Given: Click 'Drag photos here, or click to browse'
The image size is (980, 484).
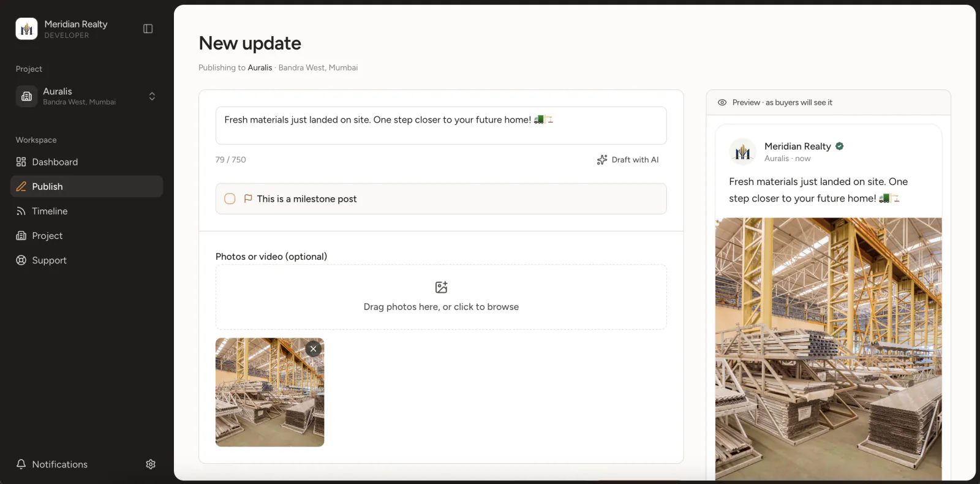Looking at the screenshot, I should [441, 307].
